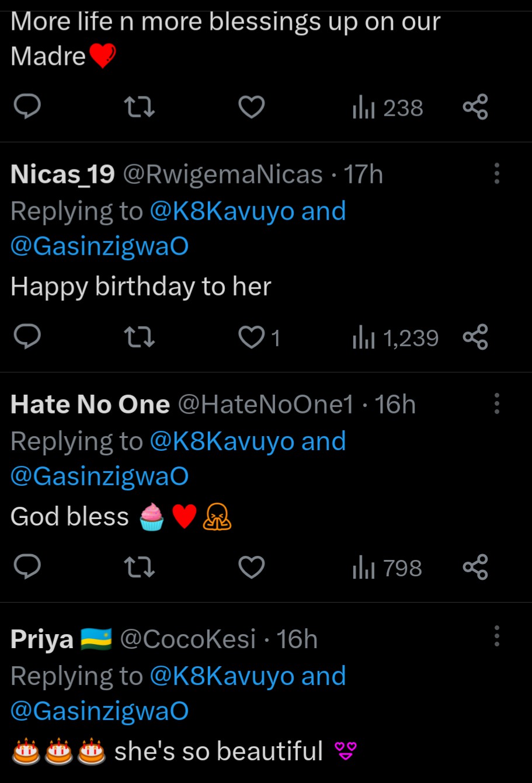Retweet the God bless reply
532x783 pixels.
point(140,568)
